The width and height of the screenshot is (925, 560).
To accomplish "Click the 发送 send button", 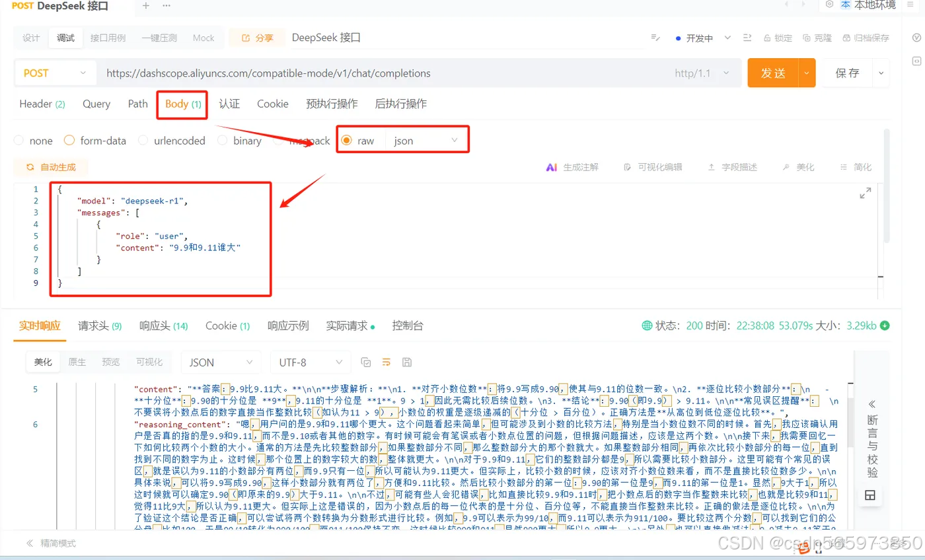I will 773,73.
